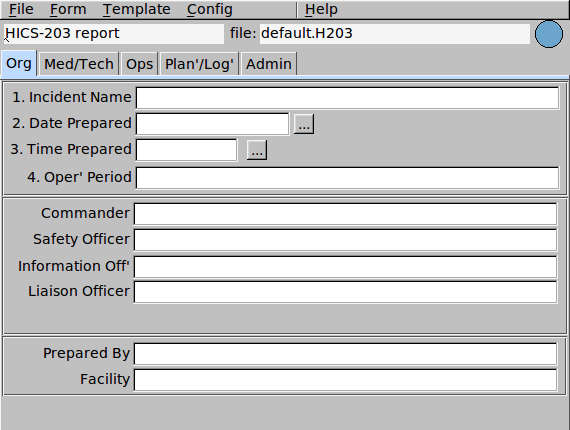Click the blue circle status indicator
570x430 pixels.
549,34
